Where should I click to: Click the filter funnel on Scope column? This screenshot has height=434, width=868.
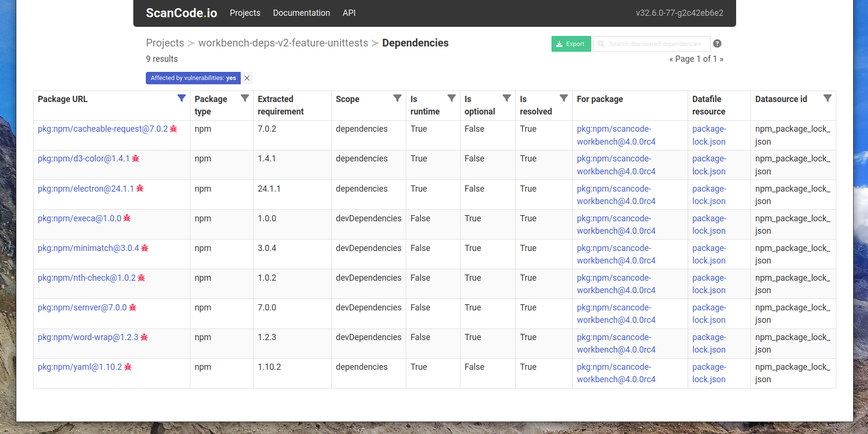click(397, 98)
